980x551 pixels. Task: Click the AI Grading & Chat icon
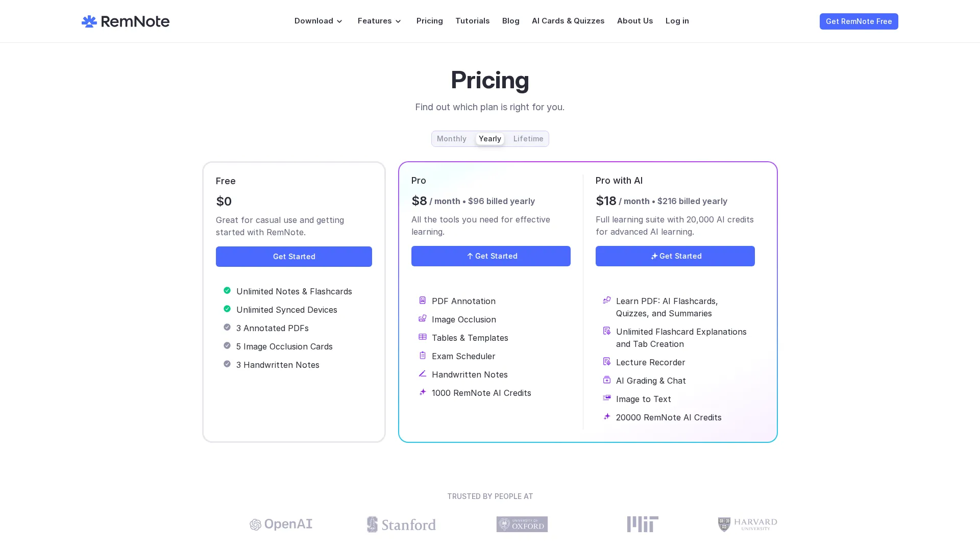(x=607, y=380)
